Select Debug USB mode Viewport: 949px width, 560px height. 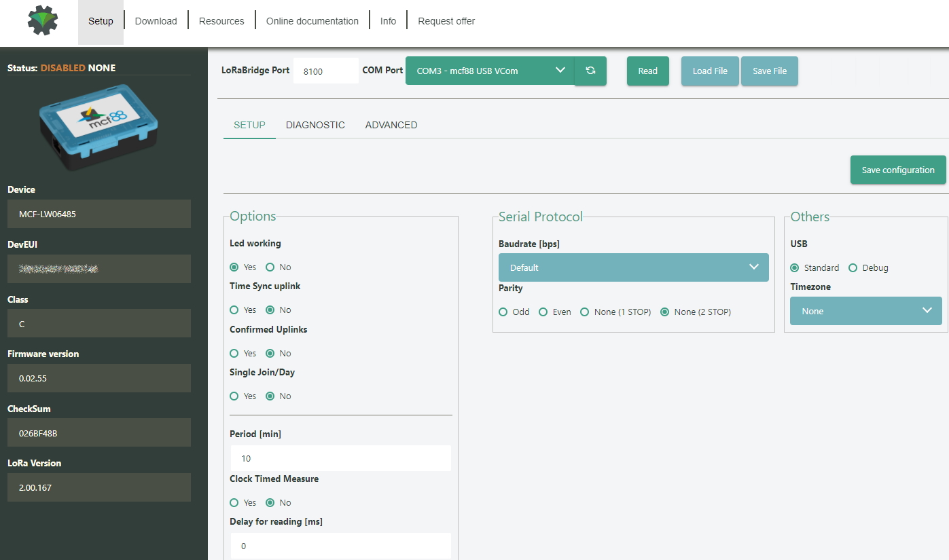[853, 268]
